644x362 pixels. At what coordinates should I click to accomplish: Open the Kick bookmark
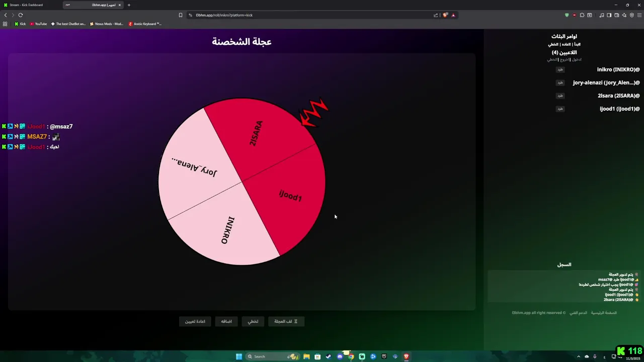pos(20,24)
